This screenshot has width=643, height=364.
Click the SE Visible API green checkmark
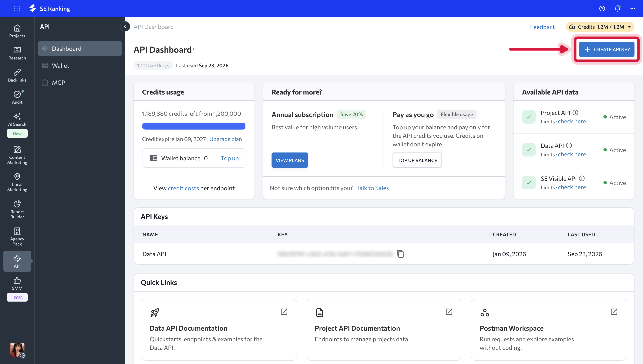coord(529,183)
